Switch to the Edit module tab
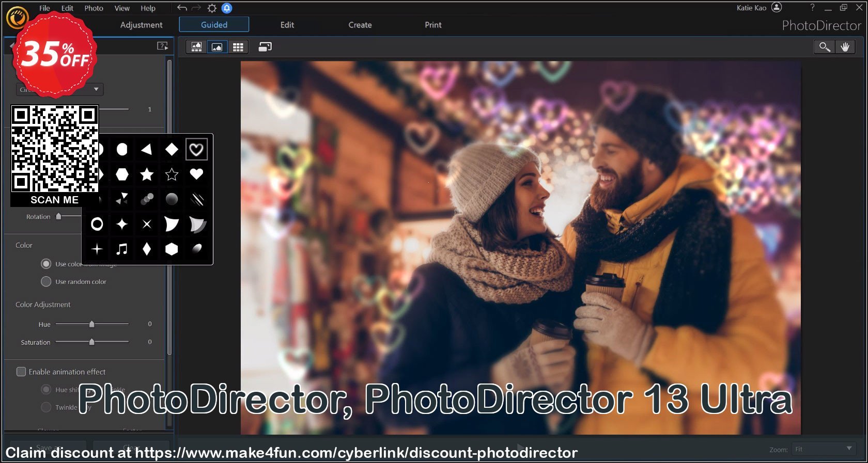 [x=287, y=25]
